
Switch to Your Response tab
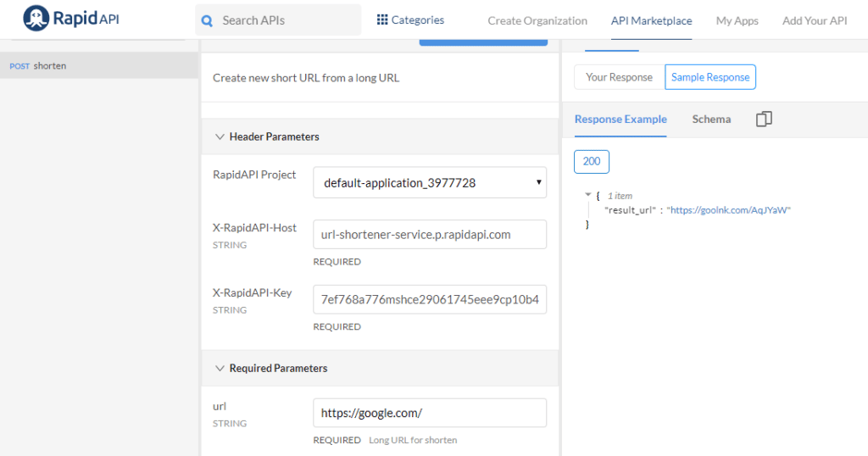pyautogui.click(x=619, y=77)
